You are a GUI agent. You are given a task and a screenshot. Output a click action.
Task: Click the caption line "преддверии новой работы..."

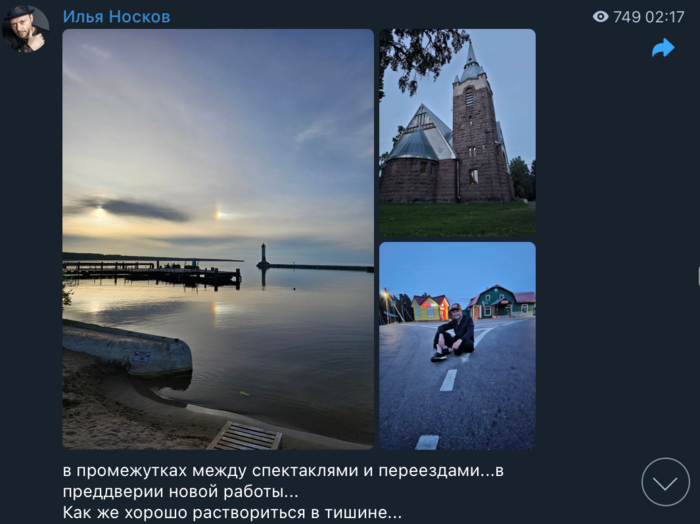pos(180,491)
